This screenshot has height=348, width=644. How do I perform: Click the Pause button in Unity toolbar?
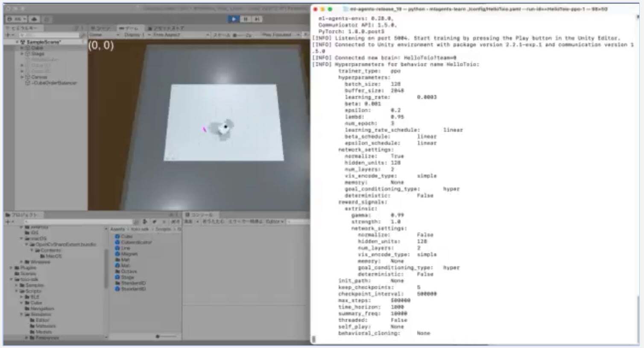(x=245, y=19)
